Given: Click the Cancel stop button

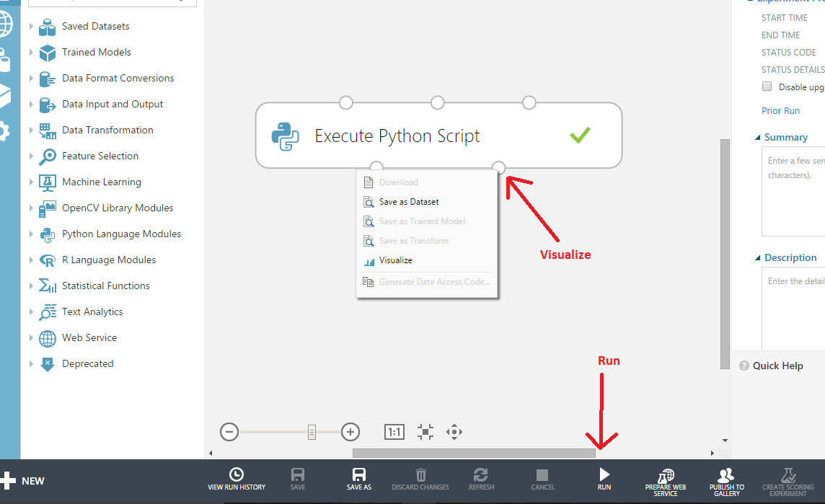Looking at the screenshot, I should coord(542,479).
